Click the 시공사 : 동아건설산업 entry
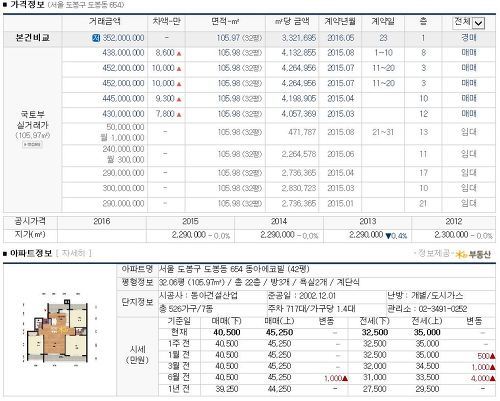This screenshot has width=500, height=401. coord(198,296)
